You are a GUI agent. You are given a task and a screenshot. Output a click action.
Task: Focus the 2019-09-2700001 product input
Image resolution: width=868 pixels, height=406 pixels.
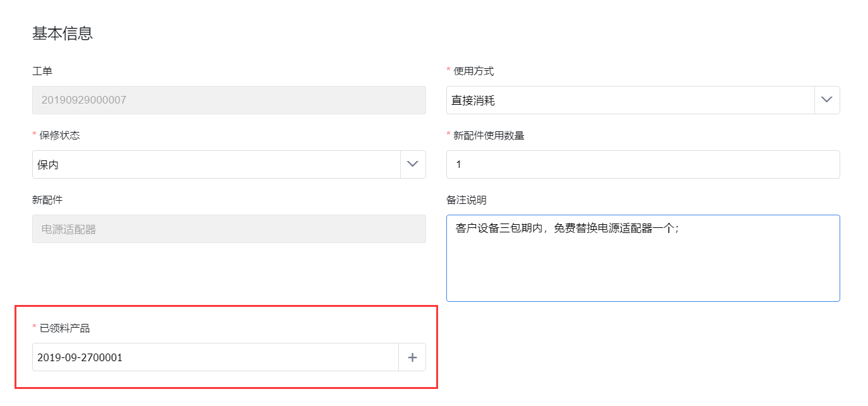[215, 357]
